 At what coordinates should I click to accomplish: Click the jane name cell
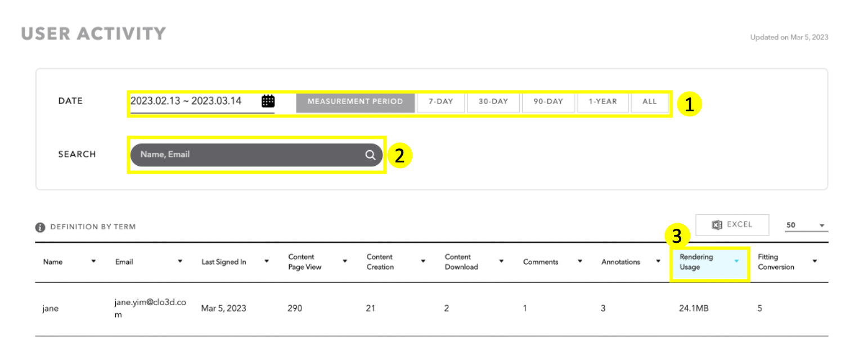click(x=51, y=309)
